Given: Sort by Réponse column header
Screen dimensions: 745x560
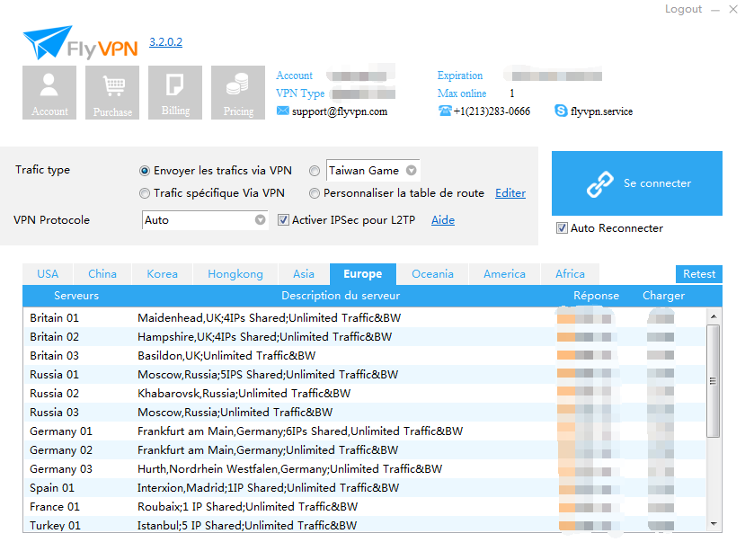Looking at the screenshot, I should pos(596,296).
